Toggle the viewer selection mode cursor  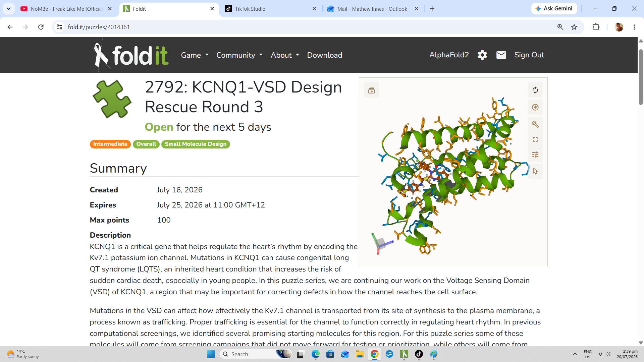point(535,171)
